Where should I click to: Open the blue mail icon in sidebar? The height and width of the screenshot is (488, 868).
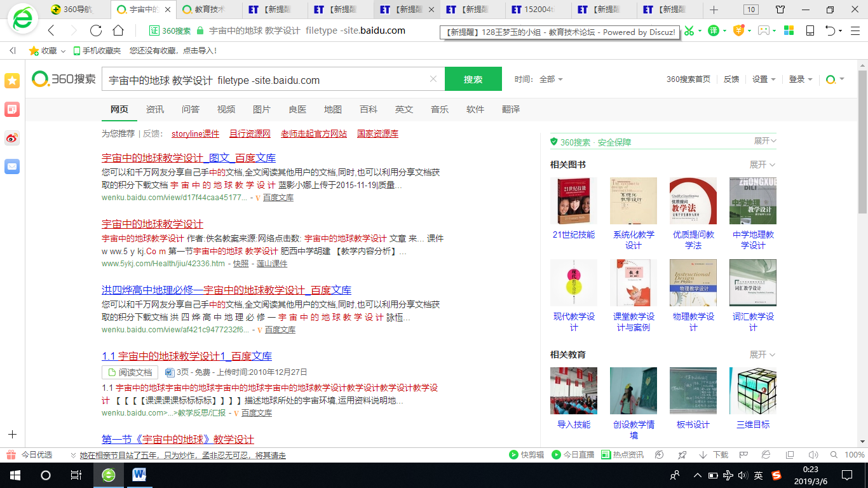point(12,166)
